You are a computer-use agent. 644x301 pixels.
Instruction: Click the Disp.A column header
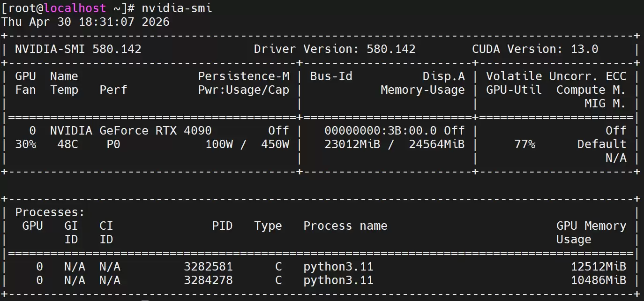(444, 76)
